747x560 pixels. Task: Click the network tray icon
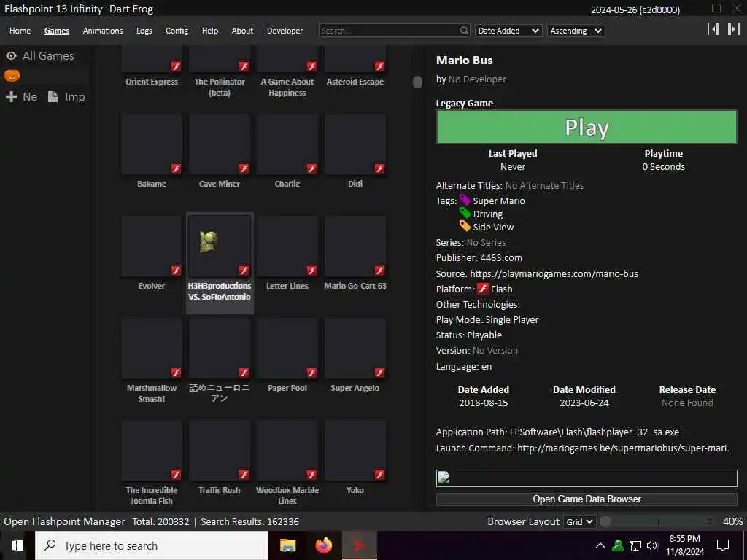pos(635,545)
